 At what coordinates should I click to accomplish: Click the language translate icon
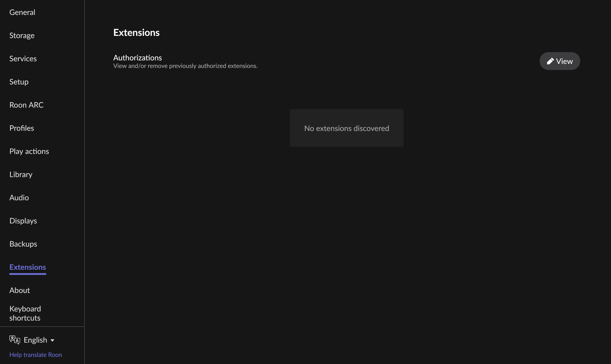[14, 340]
